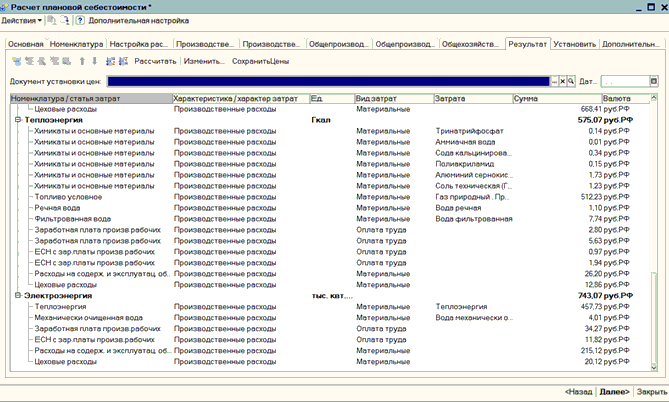Screen dimensions: 669x402
Task: Click the move row down arrow icon
Action: [93, 61]
